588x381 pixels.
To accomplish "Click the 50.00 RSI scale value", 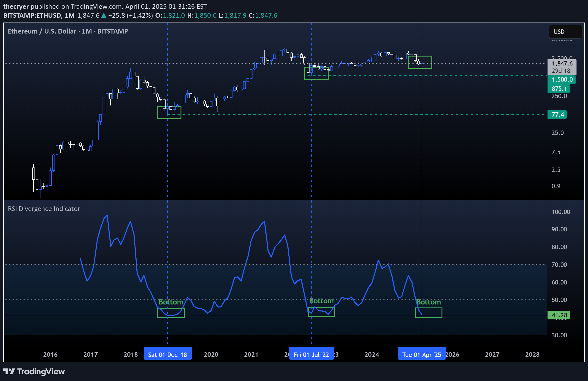I will tap(559, 300).
